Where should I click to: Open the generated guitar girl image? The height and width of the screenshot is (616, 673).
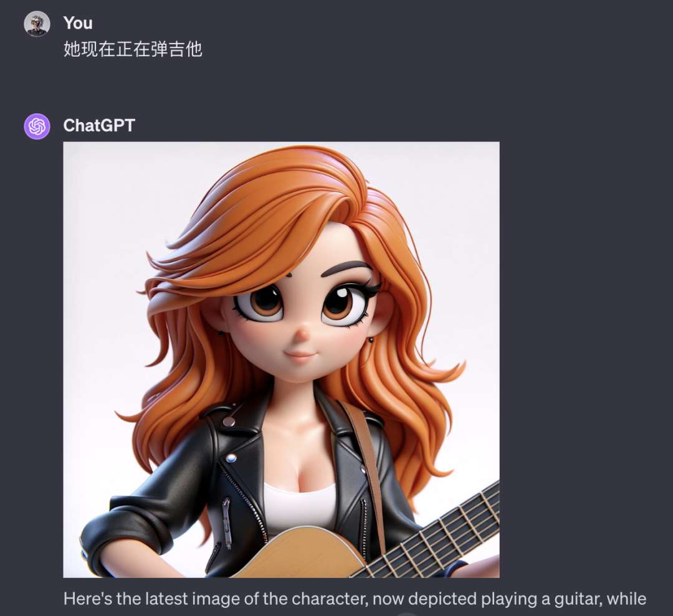click(282, 359)
